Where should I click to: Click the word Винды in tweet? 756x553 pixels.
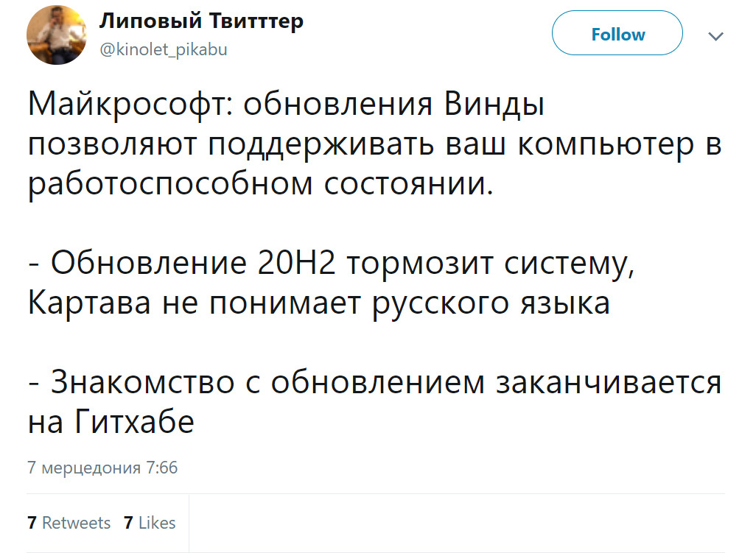494,105
